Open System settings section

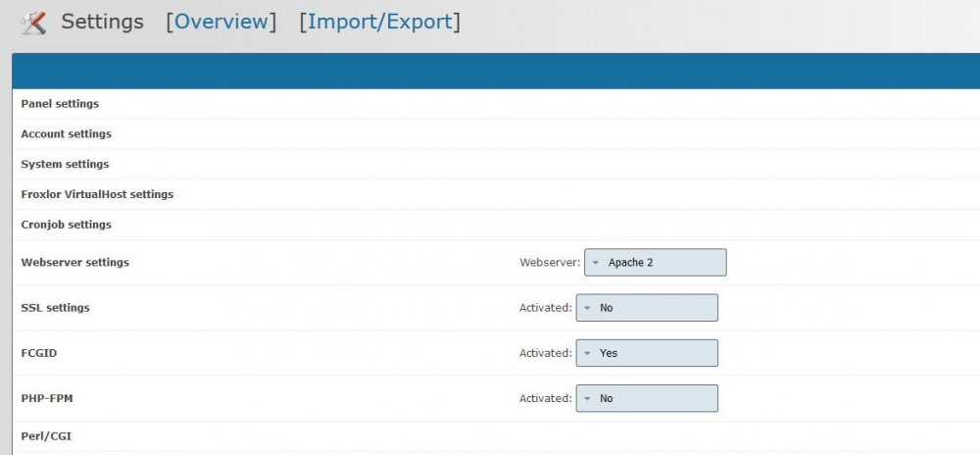click(65, 165)
